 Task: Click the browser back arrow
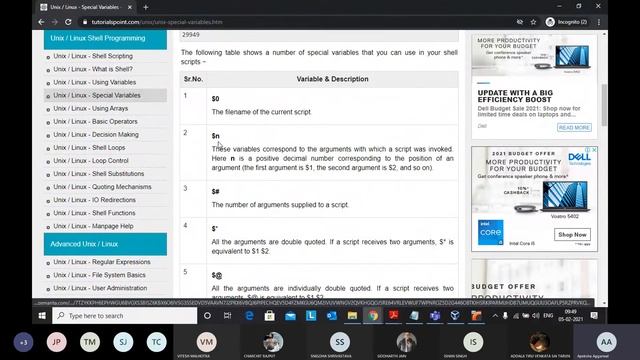pyautogui.click(x=41, y=22)
